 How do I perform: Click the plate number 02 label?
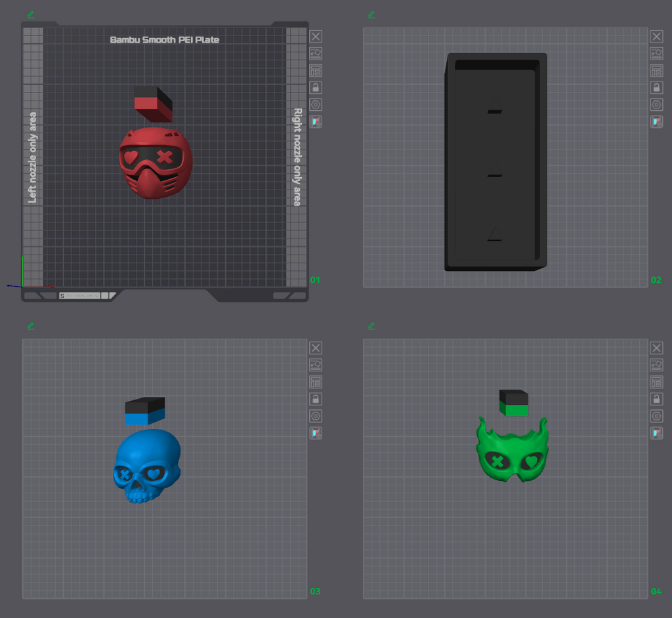[x=656, y=280]
